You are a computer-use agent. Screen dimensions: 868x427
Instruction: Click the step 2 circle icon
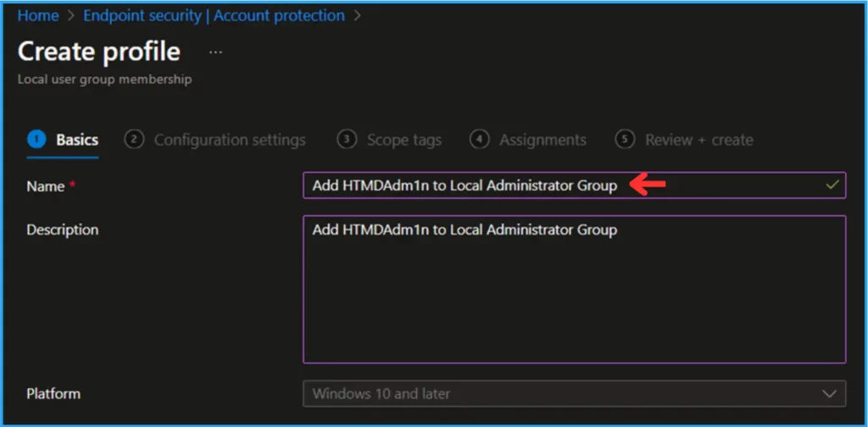[x=134, y=140]
